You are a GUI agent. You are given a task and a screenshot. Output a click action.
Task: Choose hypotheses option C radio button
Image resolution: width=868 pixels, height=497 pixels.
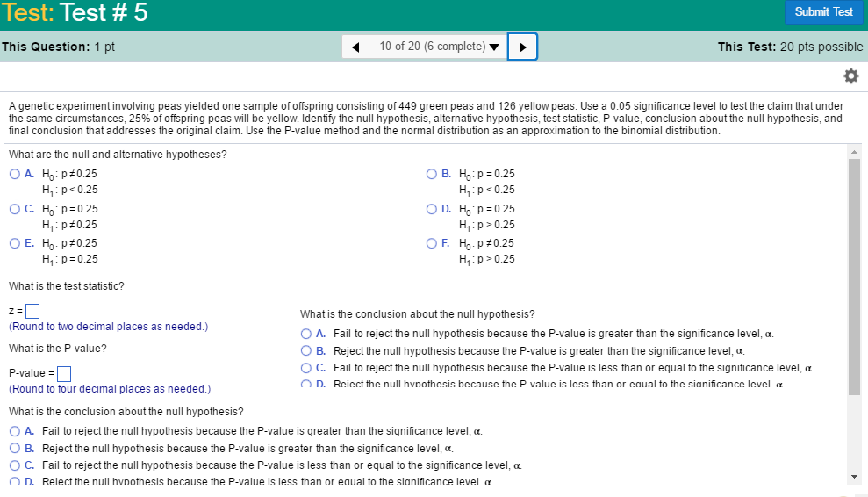click(x=15, y=209)
